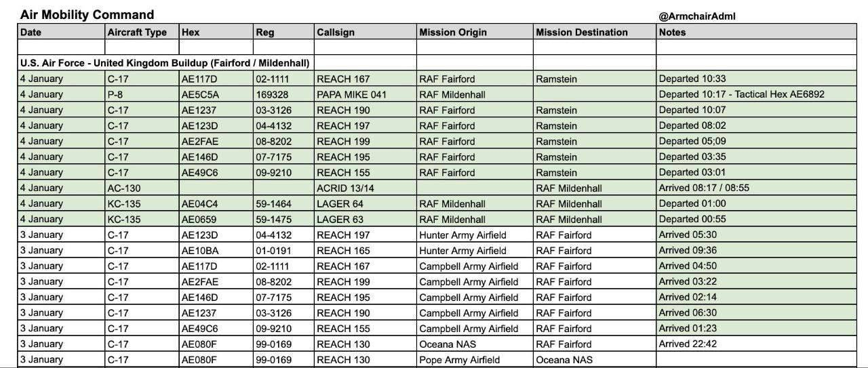Click the Notes column header
Image resolution: width=868 pixels, height=368 pixels.
point(672,32)
